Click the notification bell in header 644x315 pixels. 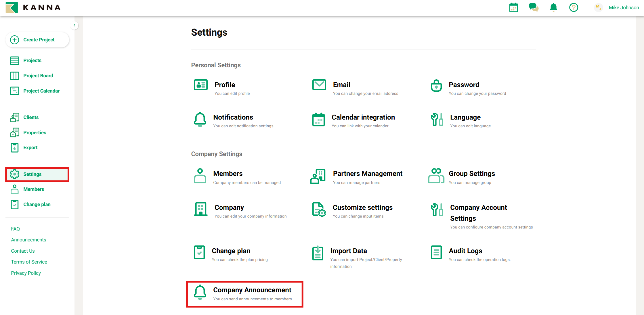553,7
